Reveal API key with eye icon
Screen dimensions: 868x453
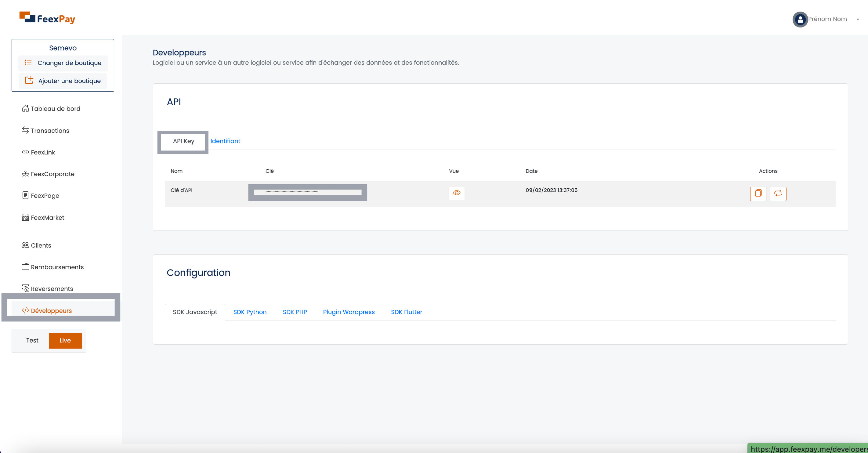pyautogui.click(x=457, y=193)
